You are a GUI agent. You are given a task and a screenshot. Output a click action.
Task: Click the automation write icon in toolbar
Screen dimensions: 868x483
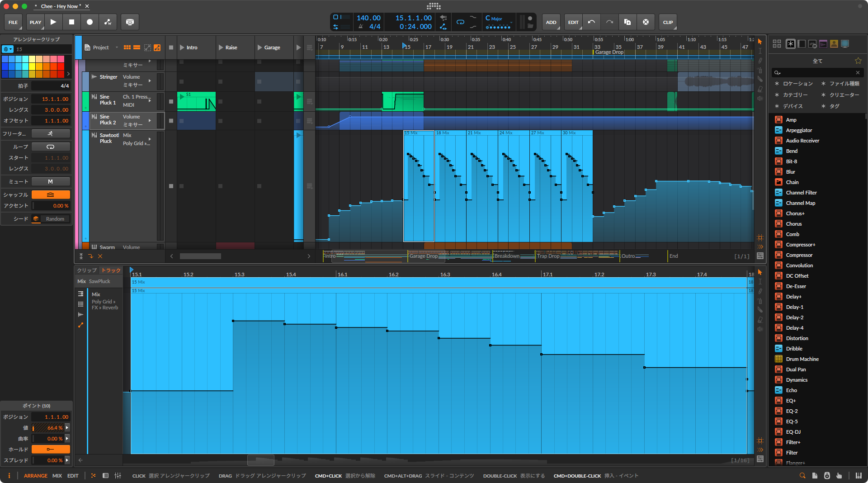[108, 22]
